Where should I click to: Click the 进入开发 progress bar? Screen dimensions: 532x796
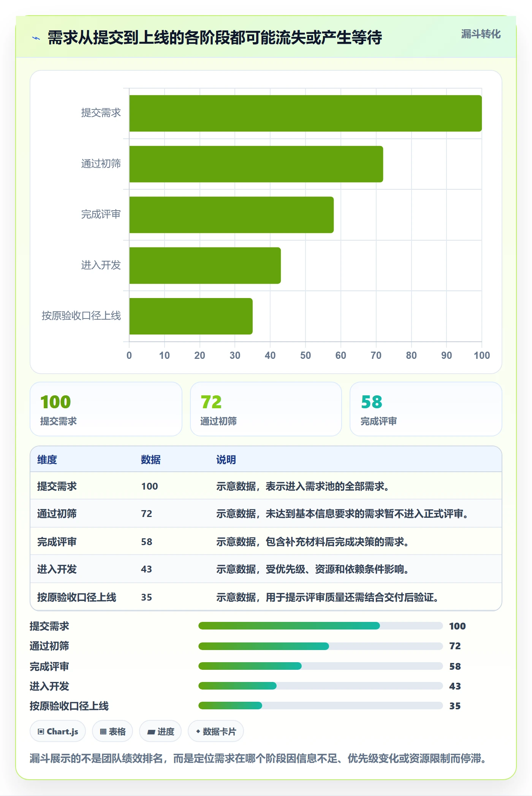pyautogui.click(x=321, y=686)
